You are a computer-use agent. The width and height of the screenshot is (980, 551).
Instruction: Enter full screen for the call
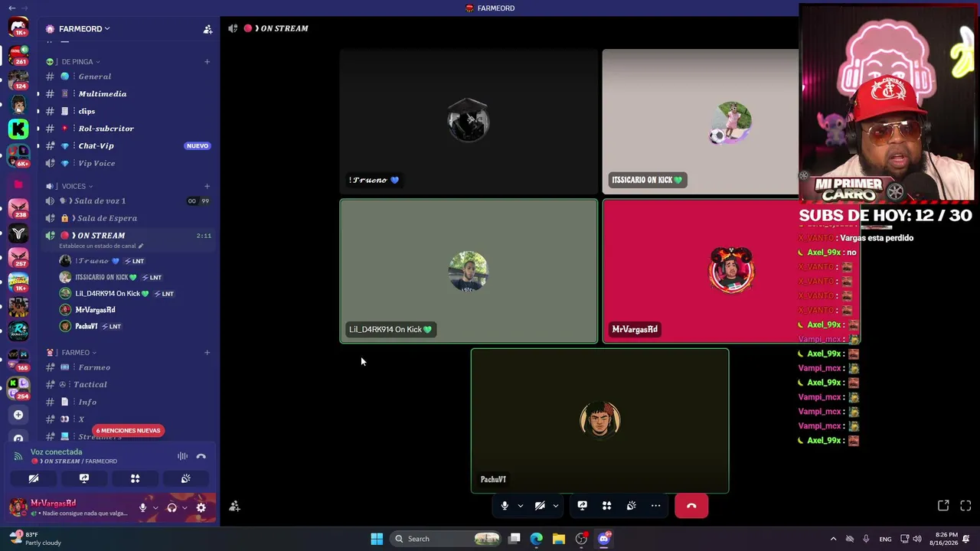(965, 506)
